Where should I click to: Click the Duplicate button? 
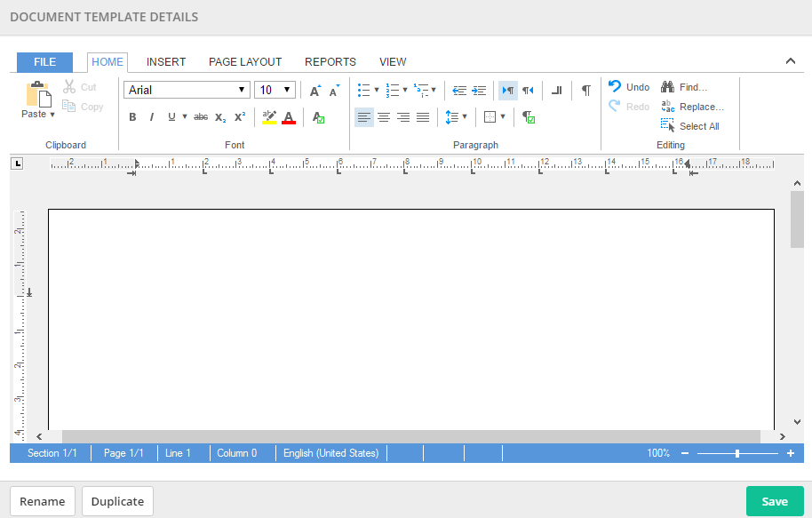[117, 501]
